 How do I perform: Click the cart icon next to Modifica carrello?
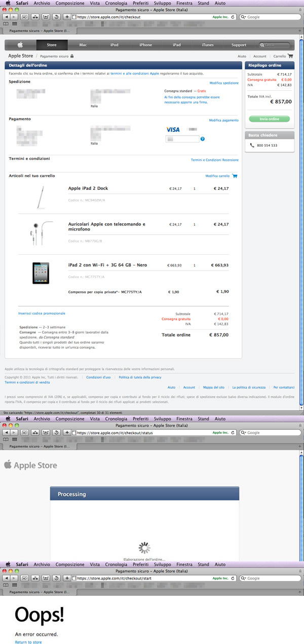coord(235,176)
